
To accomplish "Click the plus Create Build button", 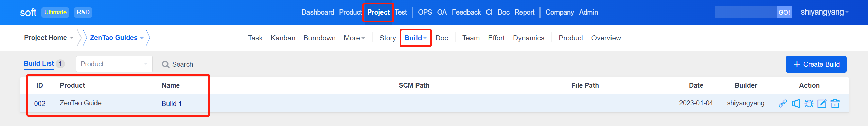I will 816,64.
